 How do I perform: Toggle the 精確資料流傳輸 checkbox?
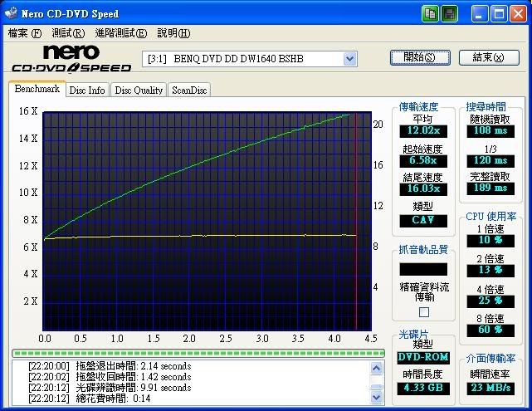[x=423, y=312]
